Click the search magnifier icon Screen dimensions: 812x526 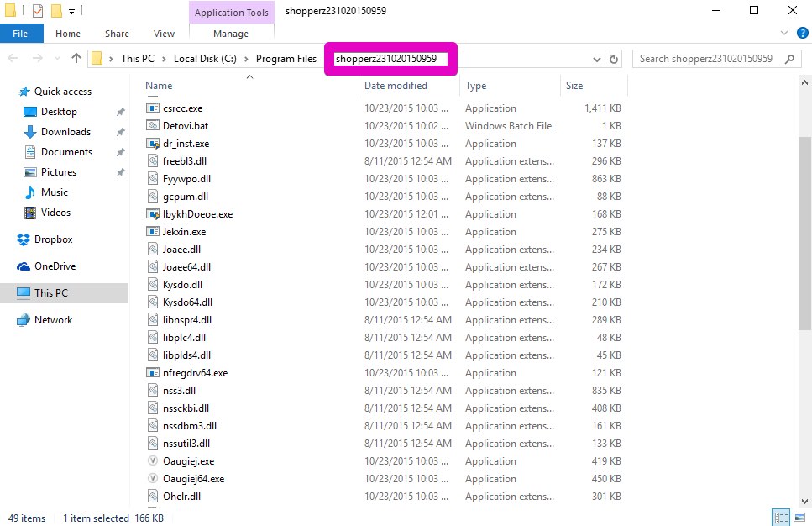pos(789,59)
